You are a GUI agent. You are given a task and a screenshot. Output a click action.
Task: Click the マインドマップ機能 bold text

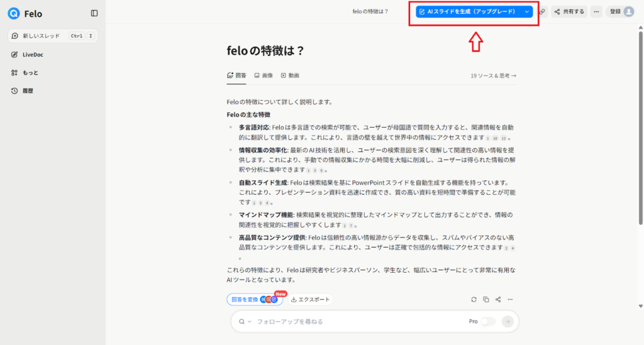(266, 214)
